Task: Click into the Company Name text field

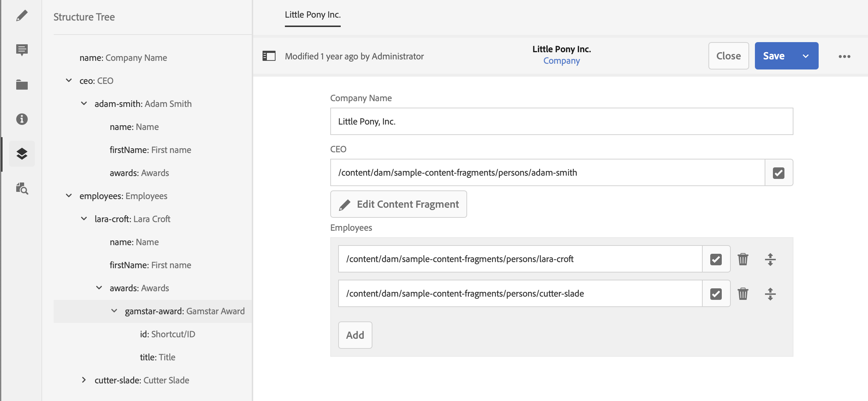Action: 561,122
